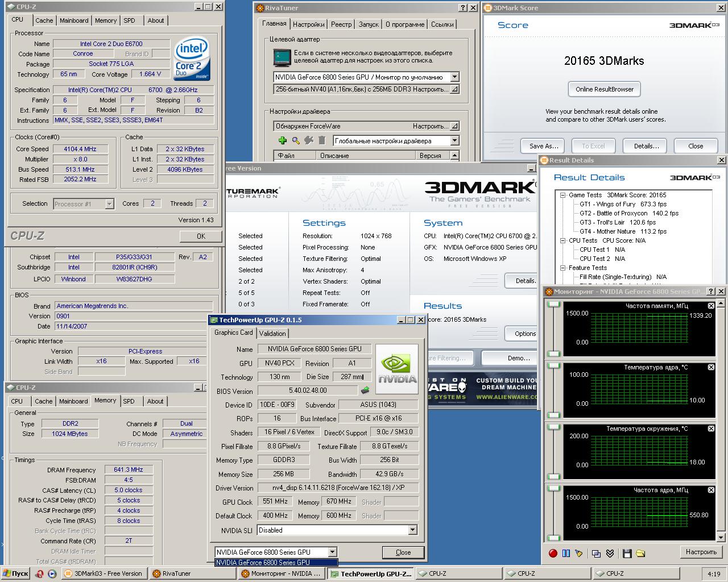The image size is (728, 582).
Task: Open Запуск tab in RivaTuner
Action: click(369, 24)
